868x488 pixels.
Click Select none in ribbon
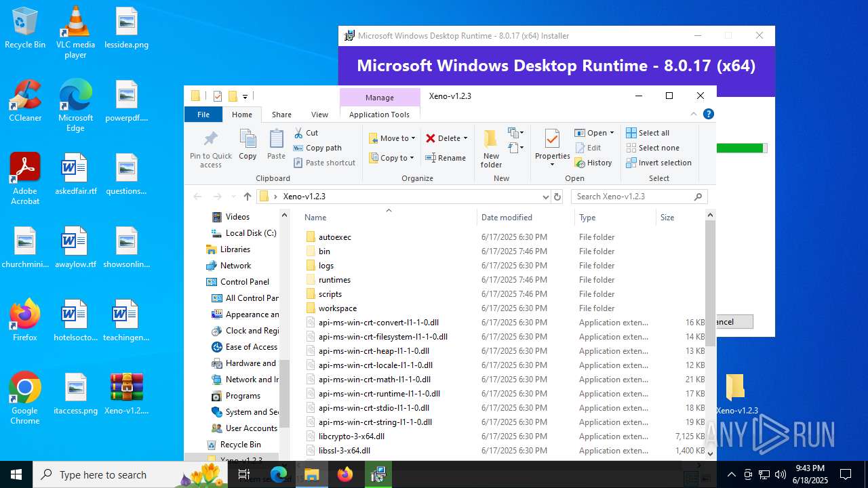pos(652,148)
